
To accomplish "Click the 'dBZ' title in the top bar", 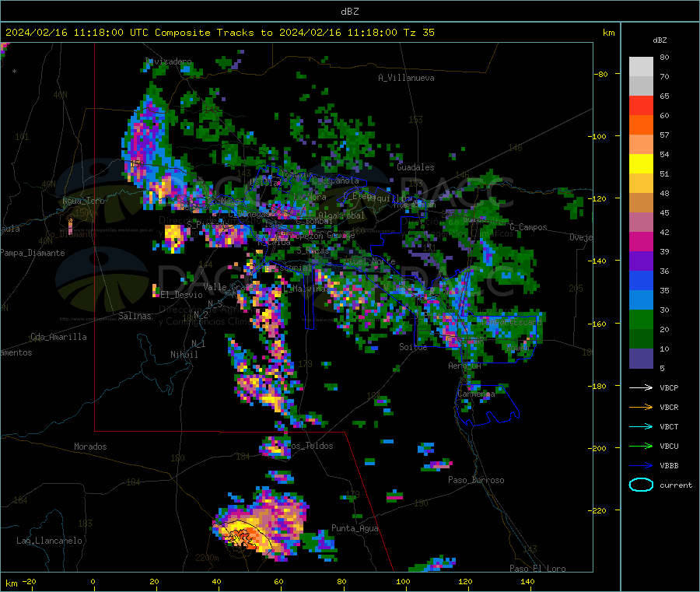I will 349,12.
